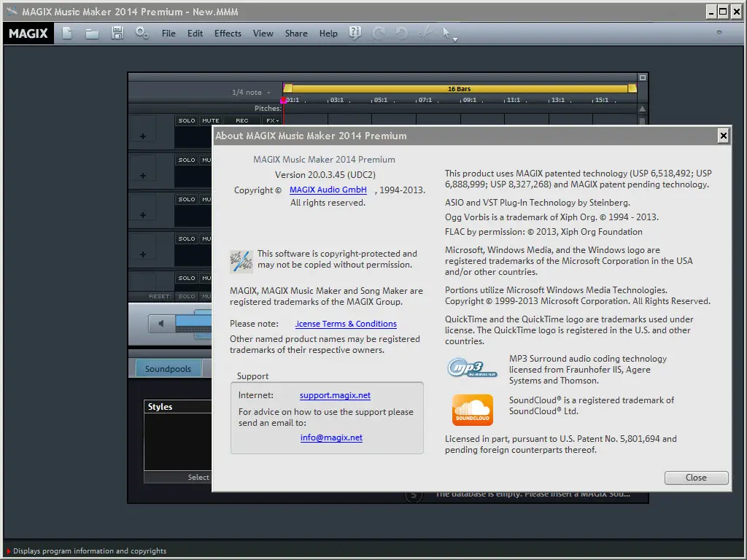Select the mouse pointer tool
Screen dimensions: 747x560
(x=446, y=33)
